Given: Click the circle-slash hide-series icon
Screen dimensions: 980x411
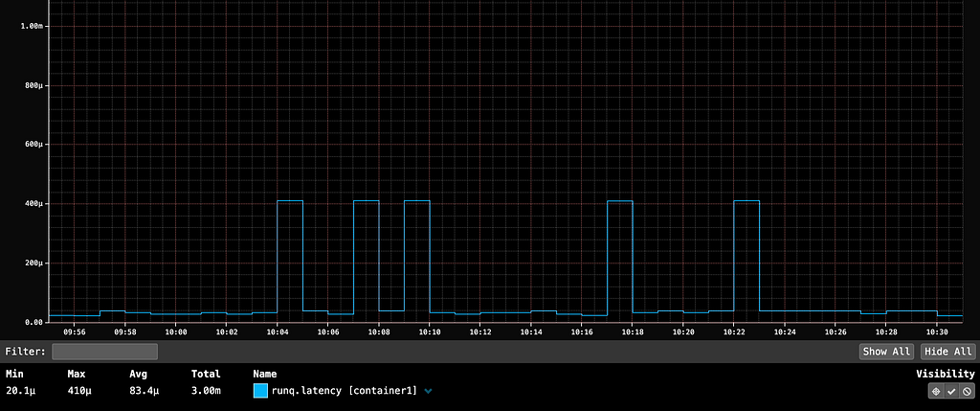Looking at the screenshot, I should click(966, 391).
